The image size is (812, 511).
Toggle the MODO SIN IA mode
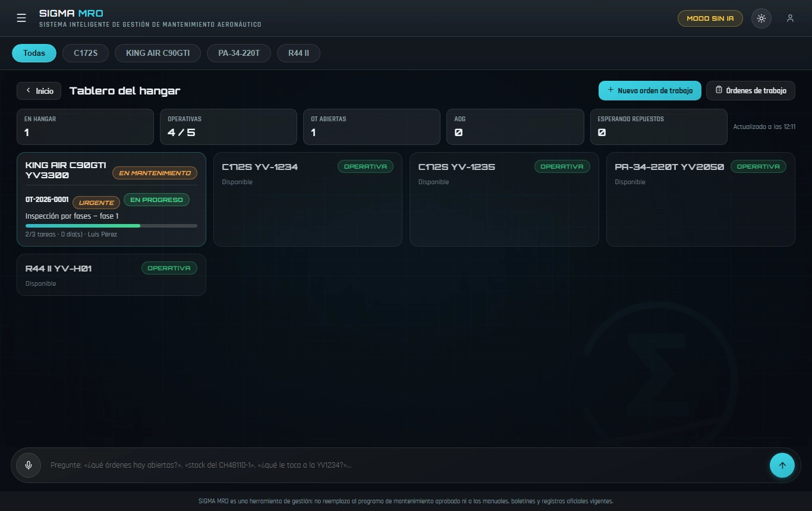[x=710, y=18]
